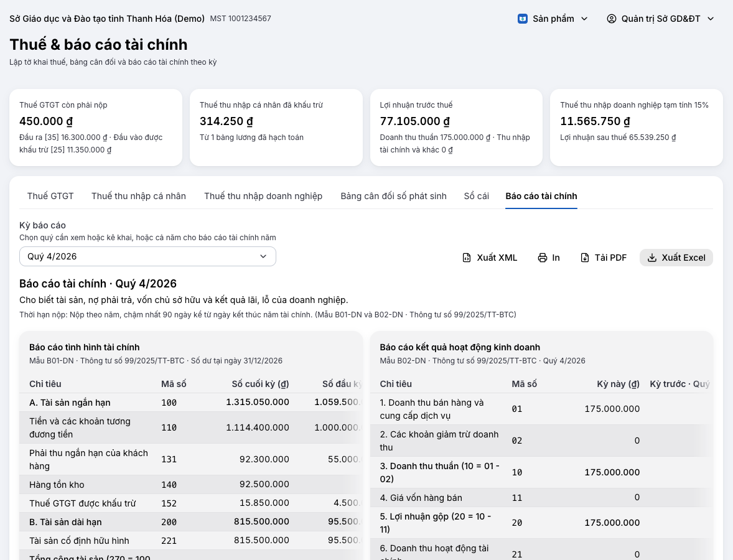Open the Quý 4/2026 period dropdown
This screenshot has height=560, width=733.
[x=147, y=256]
